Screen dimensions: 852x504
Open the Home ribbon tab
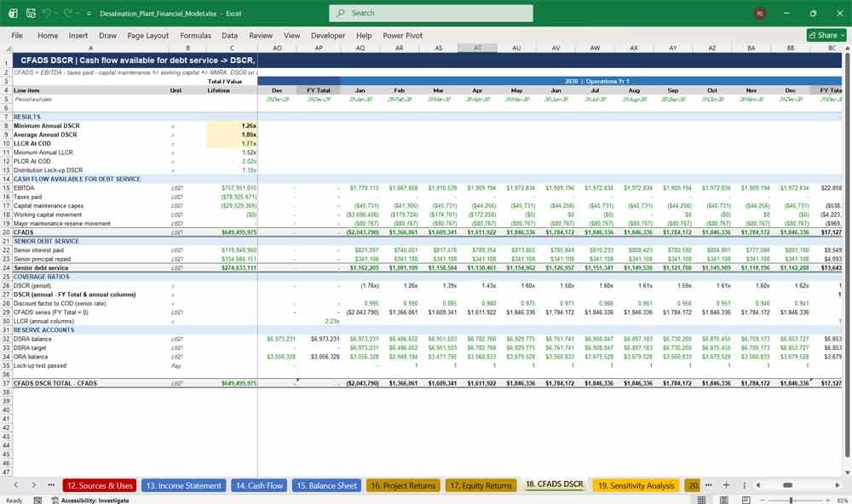pyautogui.click(x=48, y=35)
